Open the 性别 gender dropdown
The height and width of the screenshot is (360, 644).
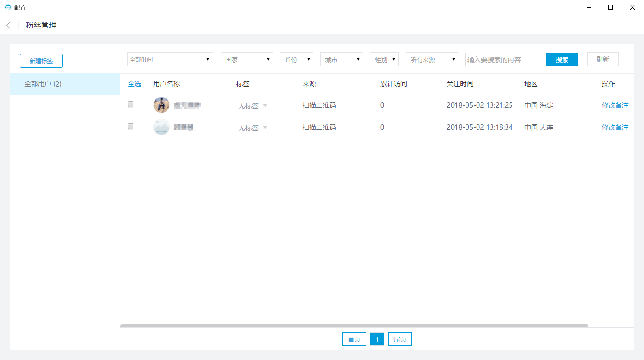pyautogui.click(x=384, y=59)
